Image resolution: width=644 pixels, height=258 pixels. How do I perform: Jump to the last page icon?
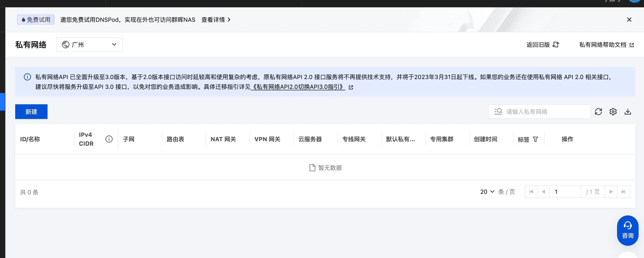(x=623, y=192)
